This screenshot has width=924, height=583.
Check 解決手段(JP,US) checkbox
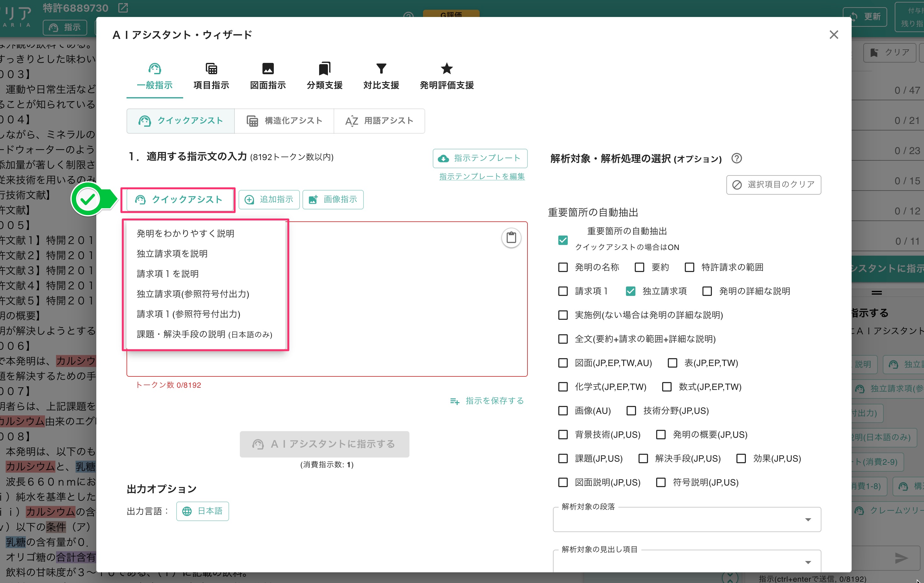(x=643, y=458)
